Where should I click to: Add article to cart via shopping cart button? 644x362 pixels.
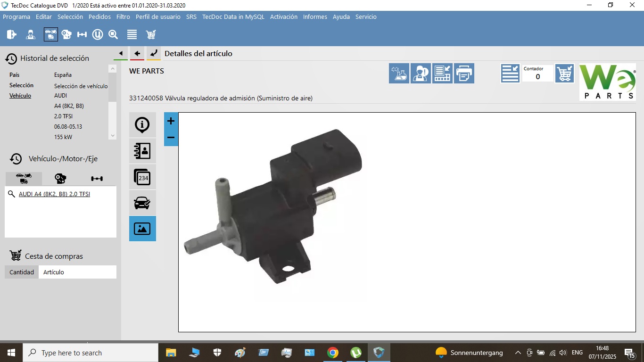click(x=564, y=74)
